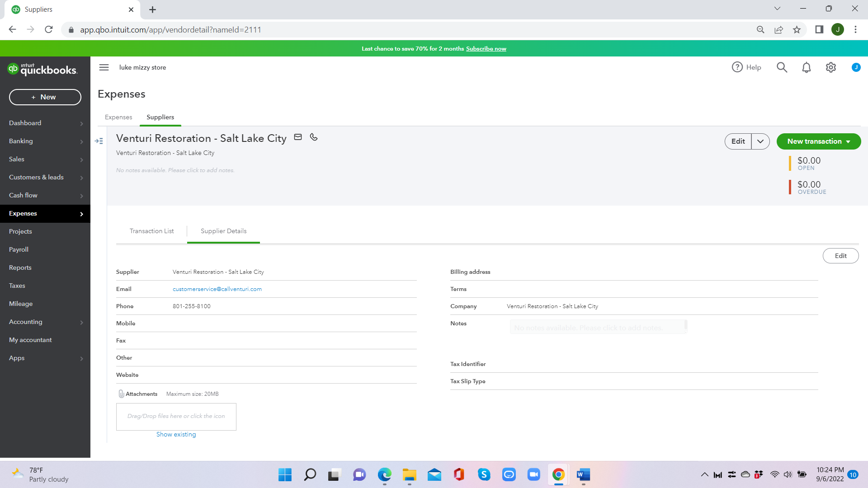Switch to the Transaction List tab
Viewport: 868px width, 488px height.
point(151,231)
